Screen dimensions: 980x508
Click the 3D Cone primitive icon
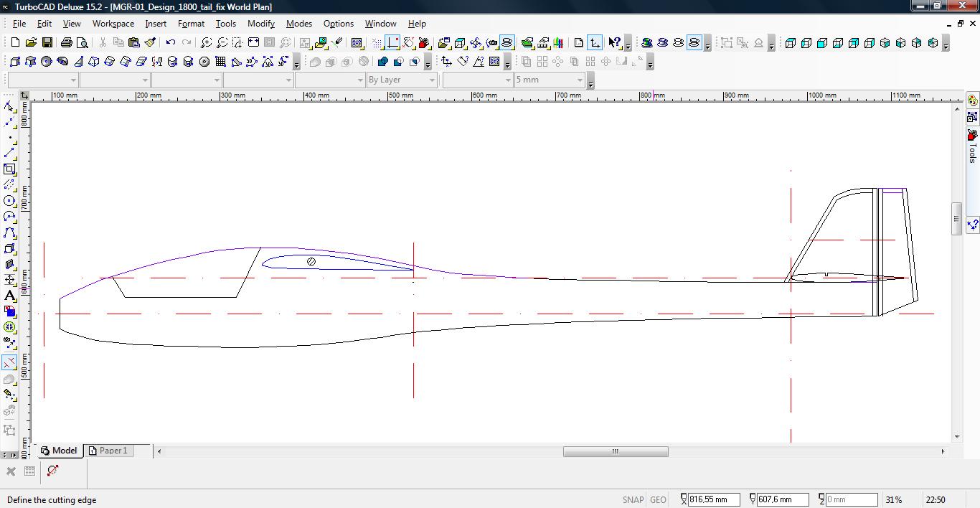click(x=78, y=62)
